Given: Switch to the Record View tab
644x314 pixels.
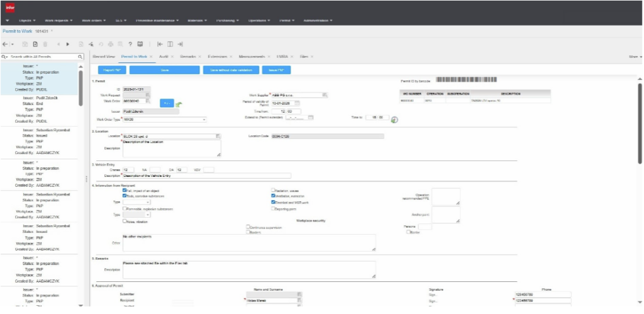Looking at the screenshot, I should [x=104, y=57].
